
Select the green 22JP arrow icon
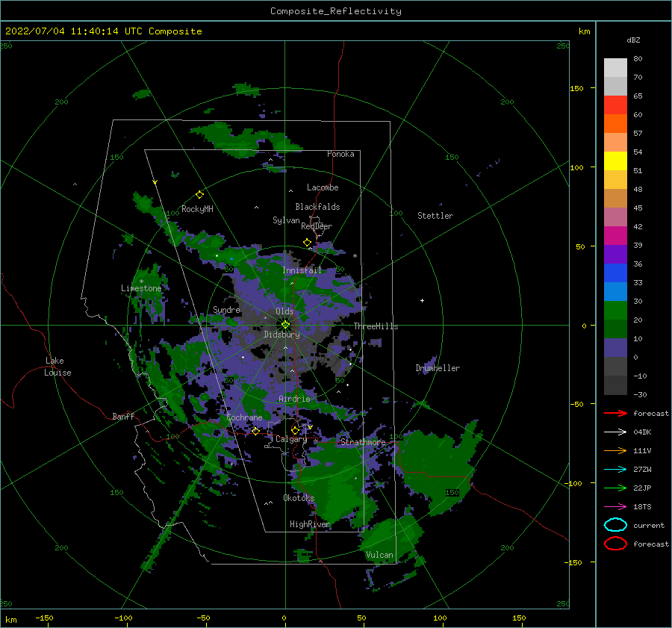615,488
